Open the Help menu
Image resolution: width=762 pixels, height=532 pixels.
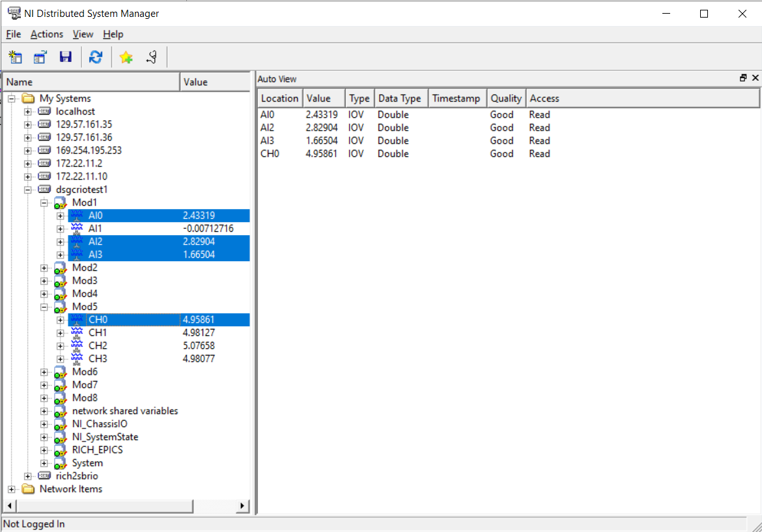pos(113,35)
